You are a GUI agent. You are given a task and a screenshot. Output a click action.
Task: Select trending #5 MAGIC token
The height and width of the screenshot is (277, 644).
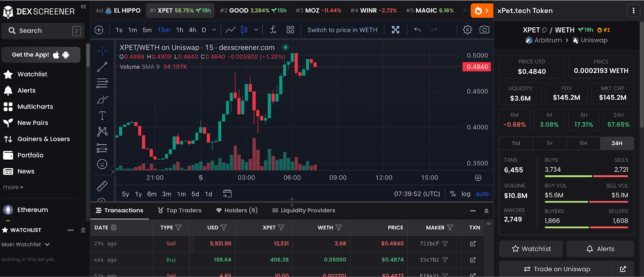tap(429, 10)
